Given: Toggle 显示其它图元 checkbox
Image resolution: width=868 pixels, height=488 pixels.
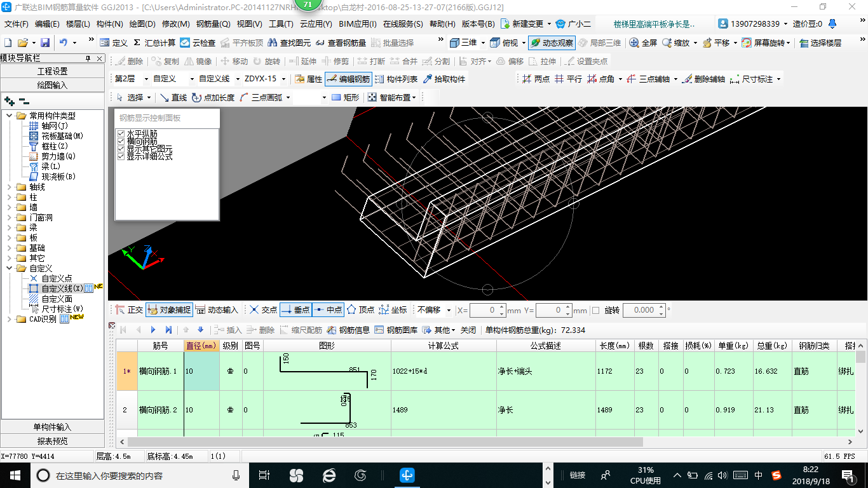Looking at the screenshot, I should (121, 149).
